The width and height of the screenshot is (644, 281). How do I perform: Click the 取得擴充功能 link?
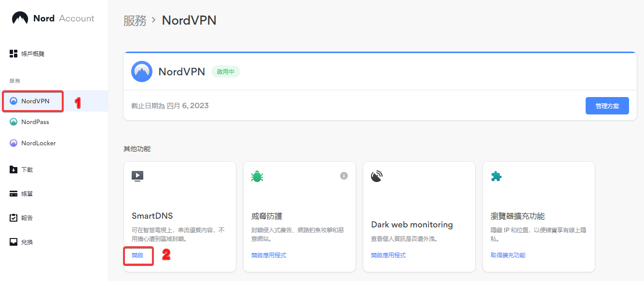508,255
